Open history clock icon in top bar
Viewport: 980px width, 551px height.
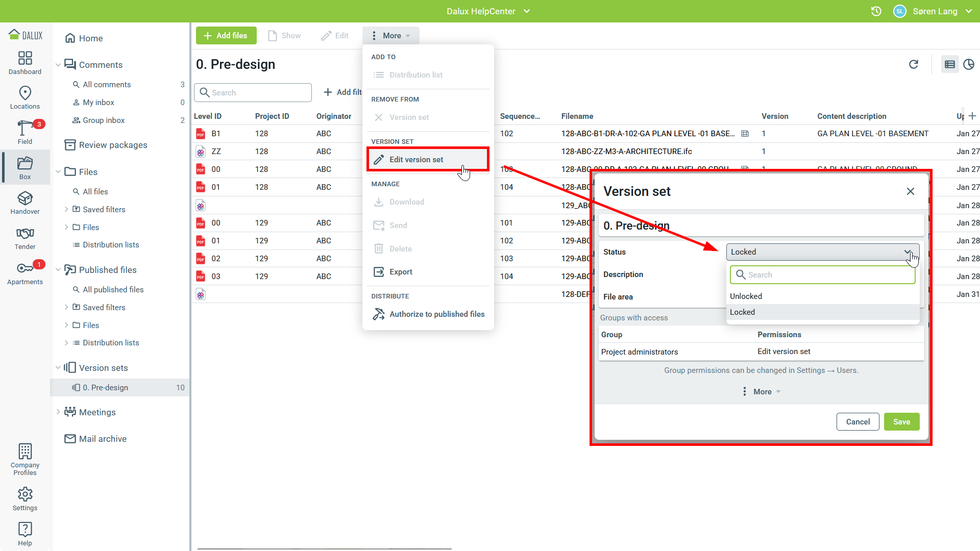coord(876,11)
